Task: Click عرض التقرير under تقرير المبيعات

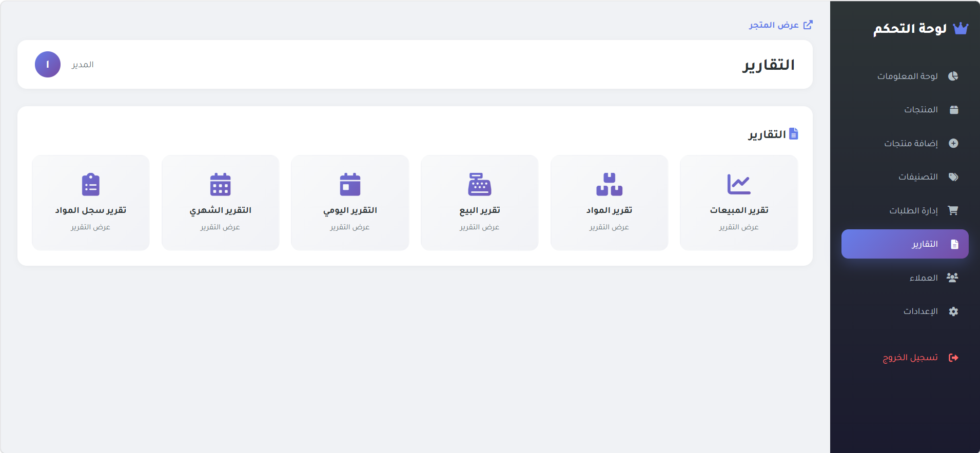Action: [x=739, y=227]
